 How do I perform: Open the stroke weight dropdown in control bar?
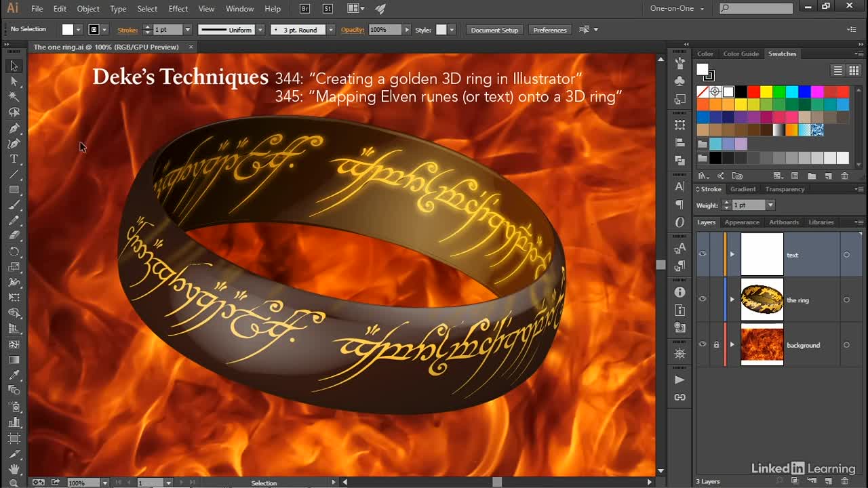187,30
